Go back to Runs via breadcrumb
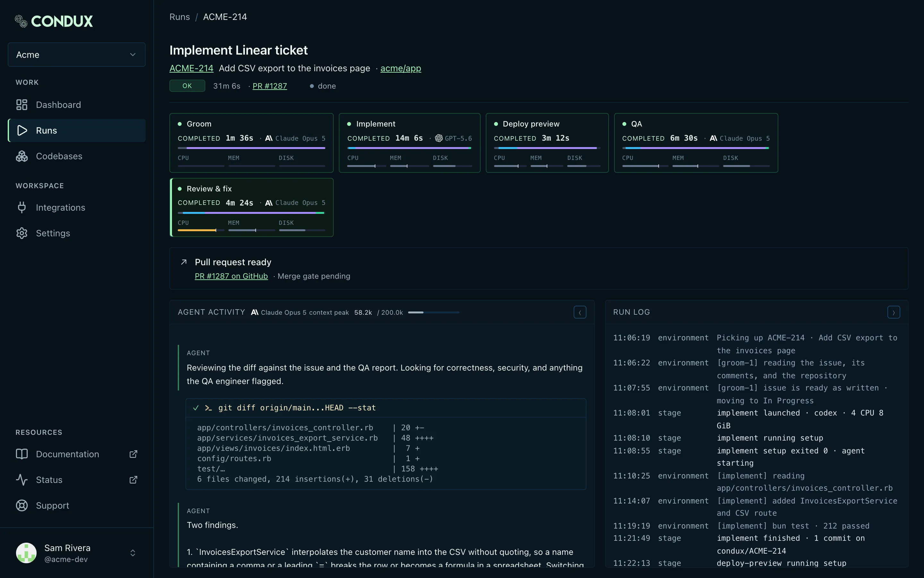The image size is (924, 578). click(179, 17)
